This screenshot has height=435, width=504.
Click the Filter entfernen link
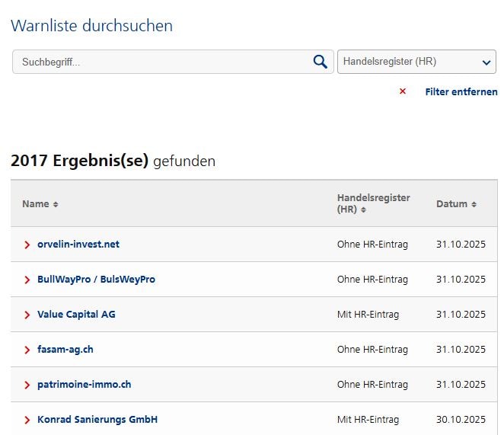[461, 92]
